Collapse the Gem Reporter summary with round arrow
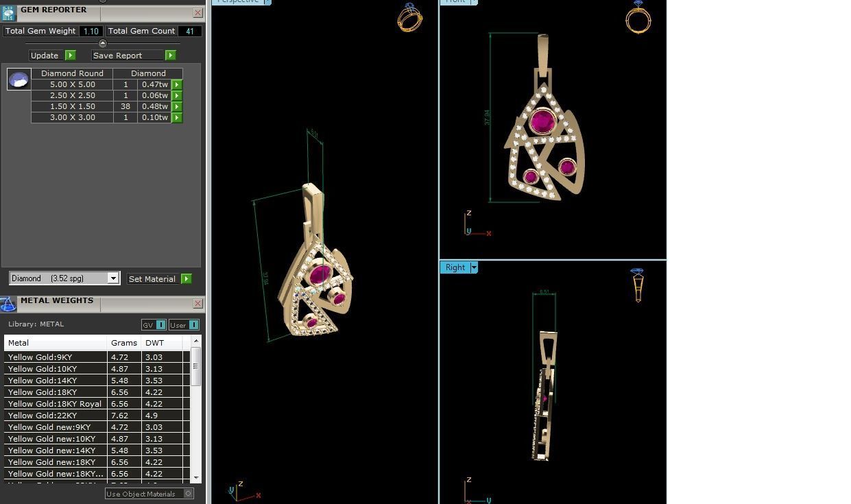 tap(103, 43)
